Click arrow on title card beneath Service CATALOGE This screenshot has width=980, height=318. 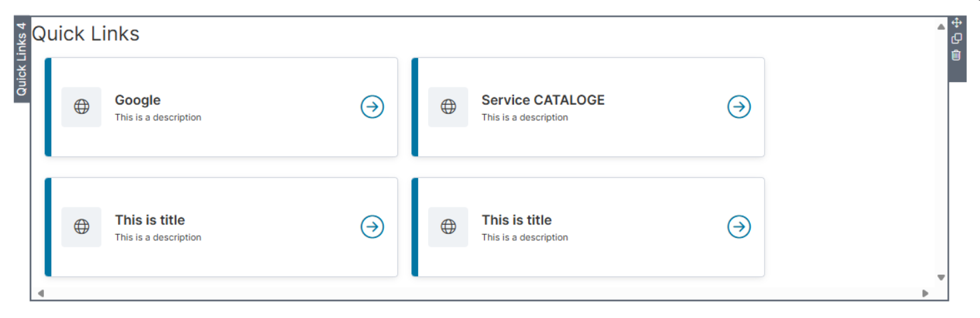pos(739,227)
